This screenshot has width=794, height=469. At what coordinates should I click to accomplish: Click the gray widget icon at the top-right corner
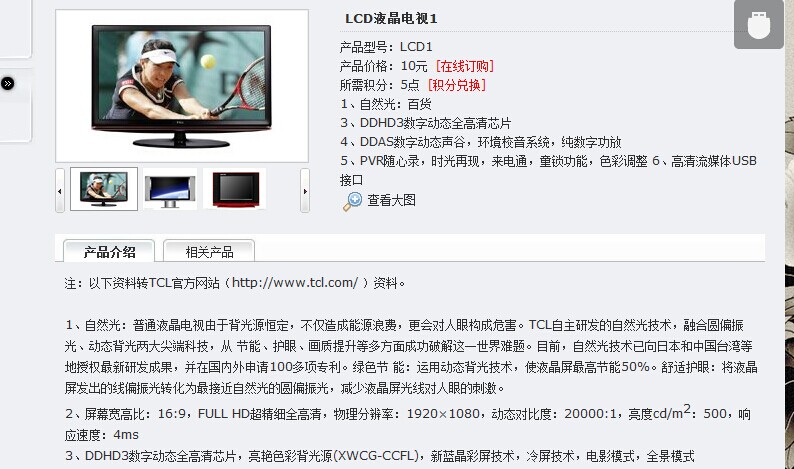(759, 24)
